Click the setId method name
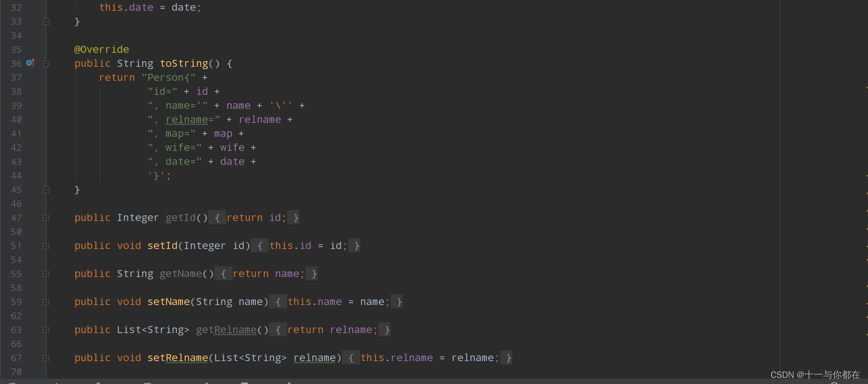This screenshot has height=384, width=868. click(x=163, y=246)
